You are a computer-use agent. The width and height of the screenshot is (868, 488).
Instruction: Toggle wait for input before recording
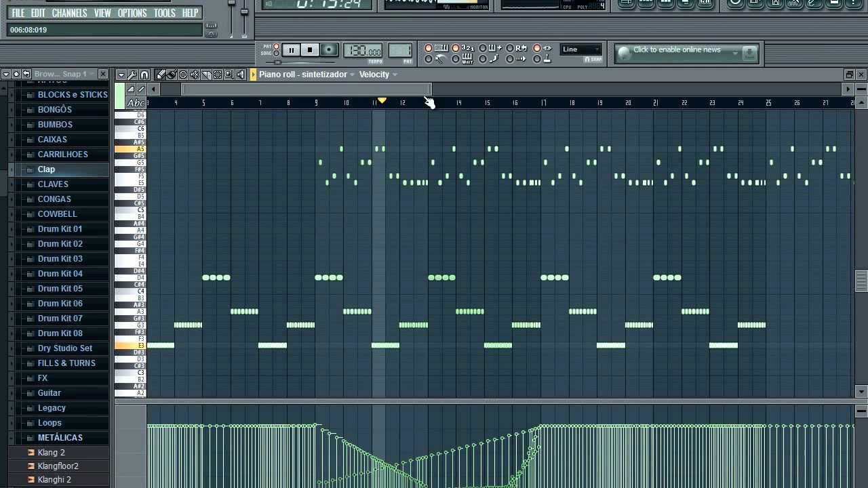pyautogui.click(x=456, y=59)
